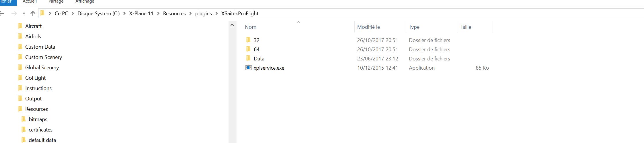Select the folder icon named 32

pos(248,40)
